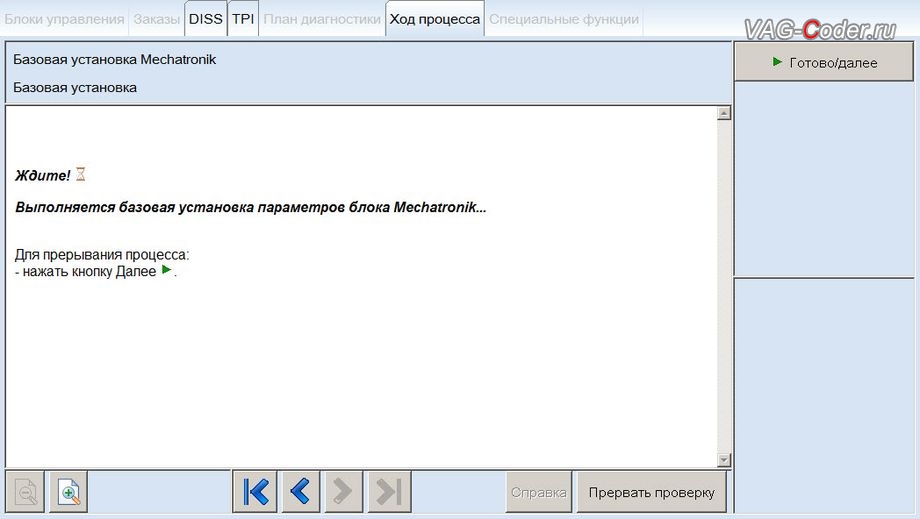Switch to План диагностики tab
Viewport: 920px width, 519px height.
pyautogui.click(x=322, y=19)
